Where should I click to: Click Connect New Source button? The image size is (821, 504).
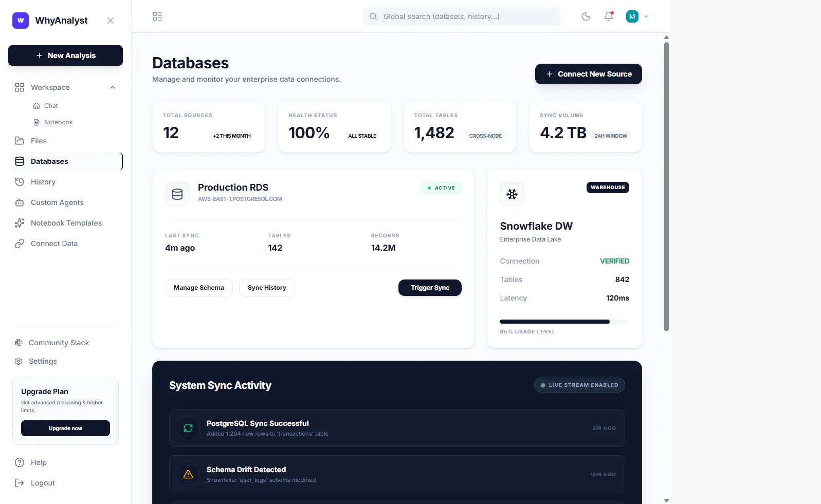tap(589, 74)
